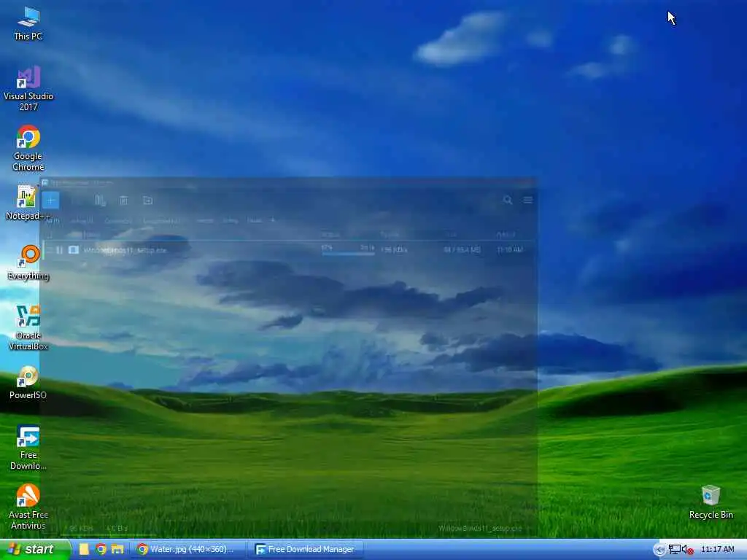Select the PowerISO desktop shortcut
The image size is (747, 560).
pos(28,382)
